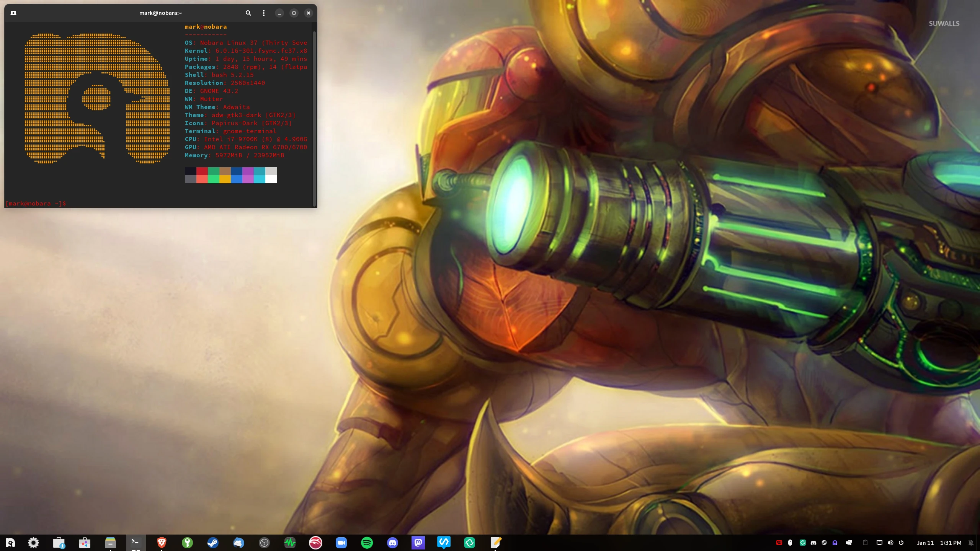Open the Software store shopping bag icon

(x=85, y=543)
